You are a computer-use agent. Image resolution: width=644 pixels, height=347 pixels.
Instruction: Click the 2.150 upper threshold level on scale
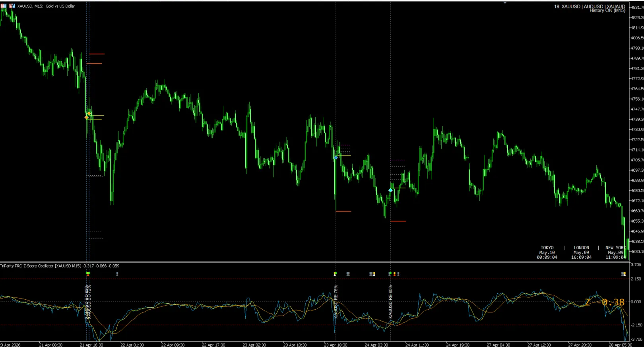(636, 279)
